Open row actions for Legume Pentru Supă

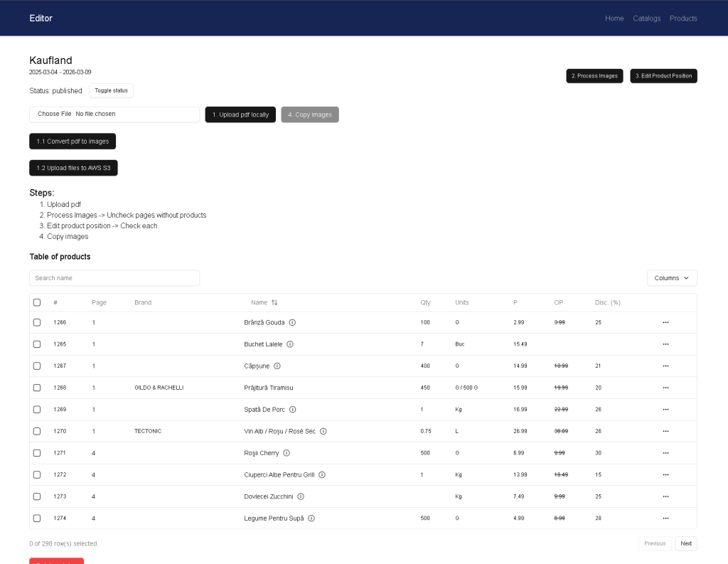click(x=665, y=518)
